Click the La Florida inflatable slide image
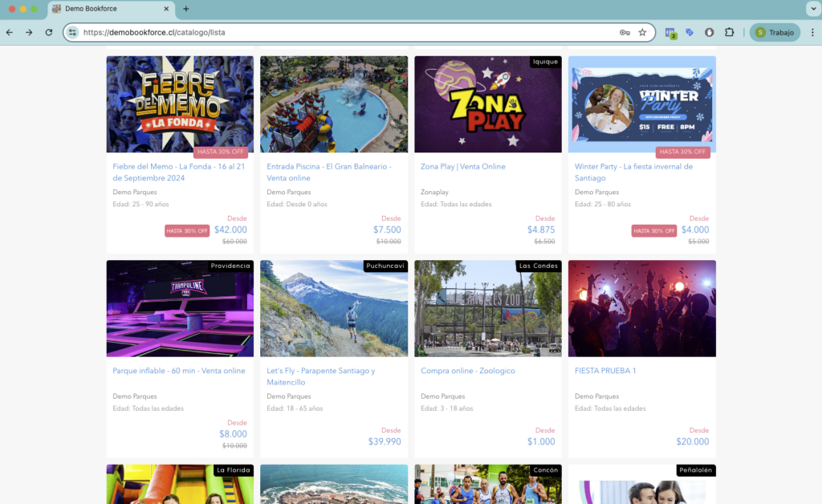The height and width of the screenshot is (504, 822). pos(180,485)
